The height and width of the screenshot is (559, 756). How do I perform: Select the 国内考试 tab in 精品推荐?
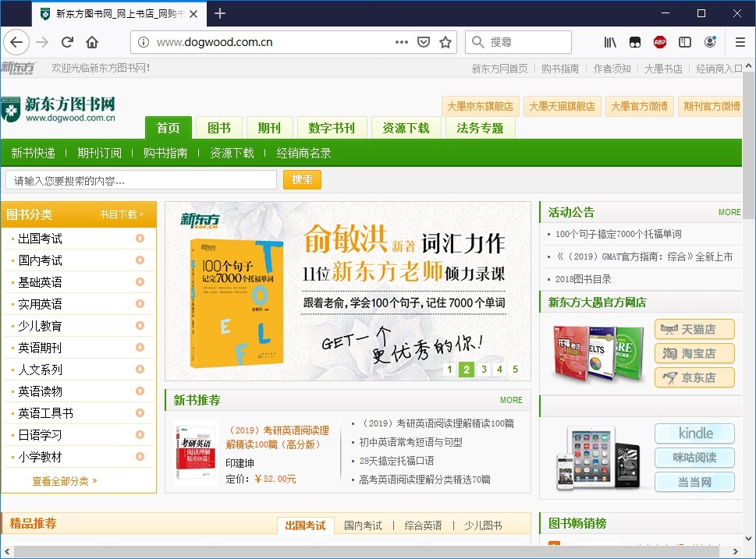click(363, 525)
